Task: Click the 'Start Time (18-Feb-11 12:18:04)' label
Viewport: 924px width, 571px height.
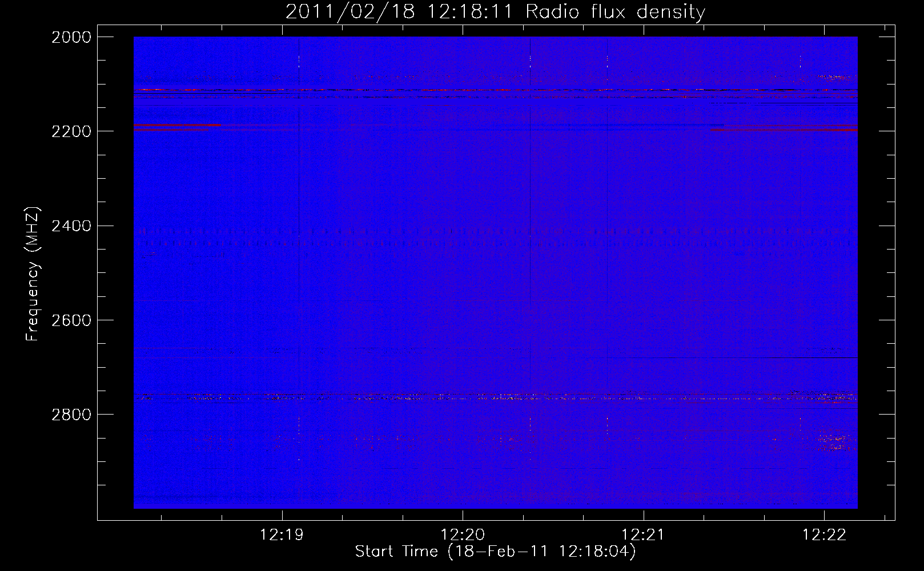Action: click(x=495, y=552)
